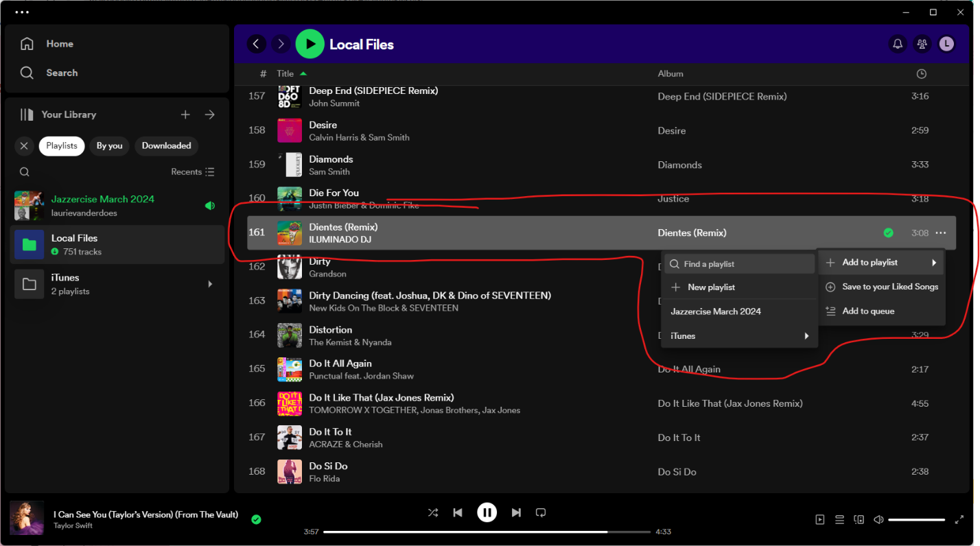The image size is (980, 546).
Task: Pause the current song
Action: click(x=487, y=512)
